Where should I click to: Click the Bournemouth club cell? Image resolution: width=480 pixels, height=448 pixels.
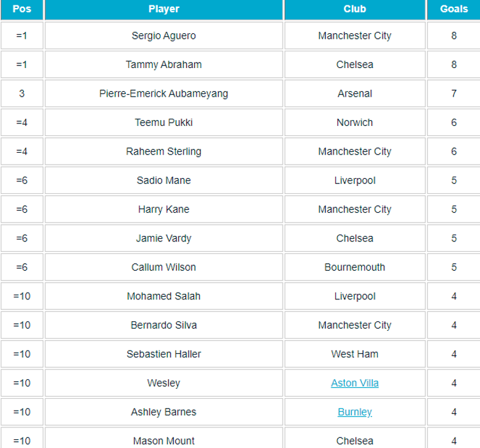[355, 267]
